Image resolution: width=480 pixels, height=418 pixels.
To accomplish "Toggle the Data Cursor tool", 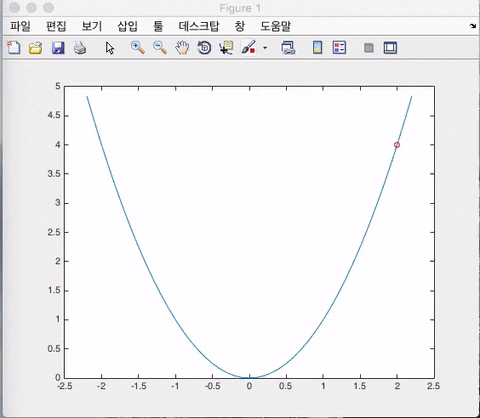I will 226,48.
